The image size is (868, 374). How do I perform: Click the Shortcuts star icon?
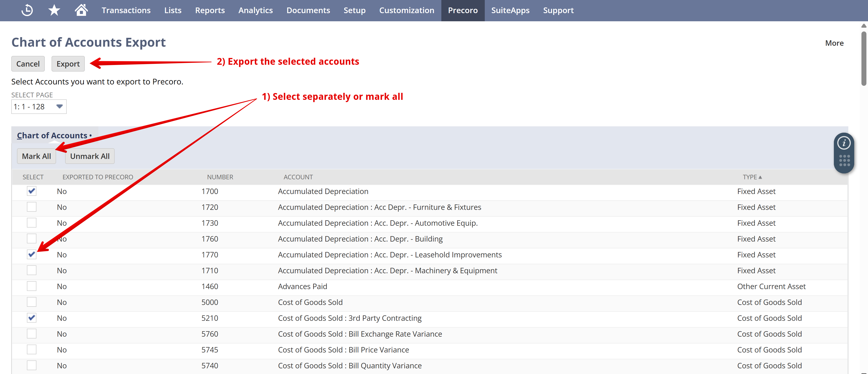54,10
